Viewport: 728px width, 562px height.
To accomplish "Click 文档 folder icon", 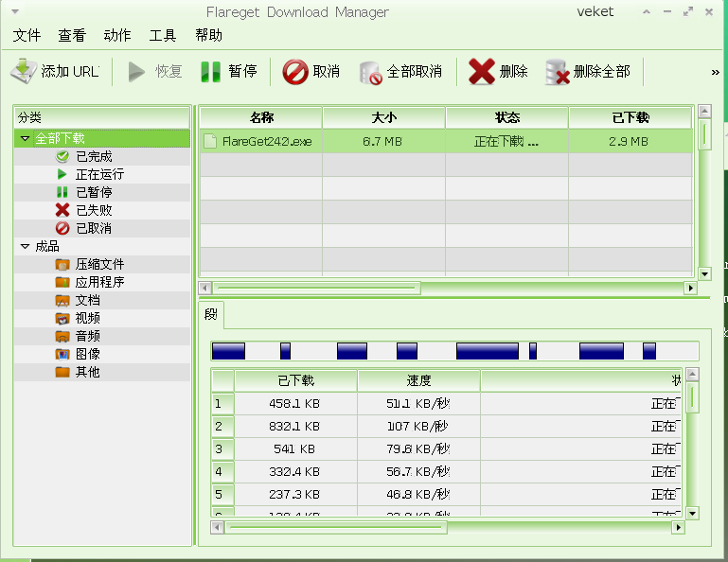I will (62, 300).
